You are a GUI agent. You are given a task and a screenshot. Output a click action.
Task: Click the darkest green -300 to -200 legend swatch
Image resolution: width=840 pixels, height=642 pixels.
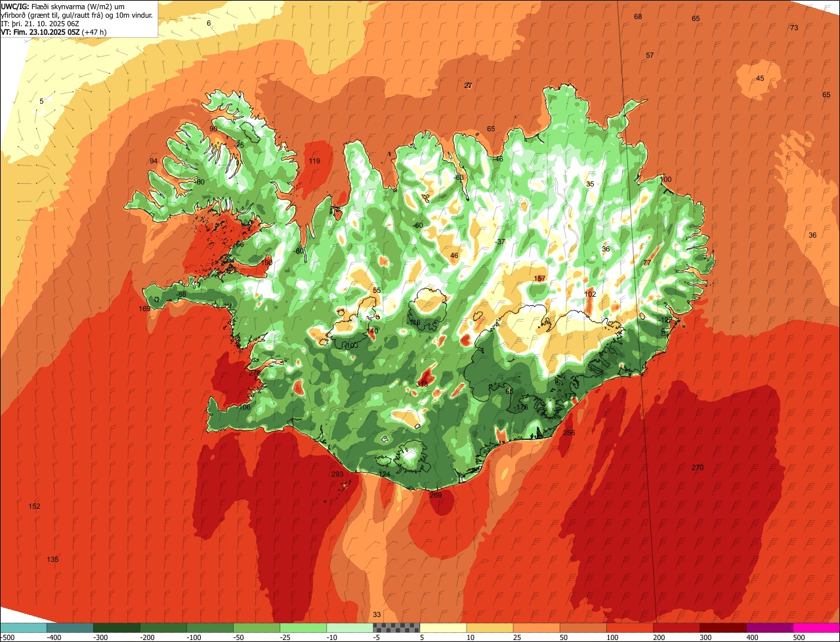click(x=117, y=628)
